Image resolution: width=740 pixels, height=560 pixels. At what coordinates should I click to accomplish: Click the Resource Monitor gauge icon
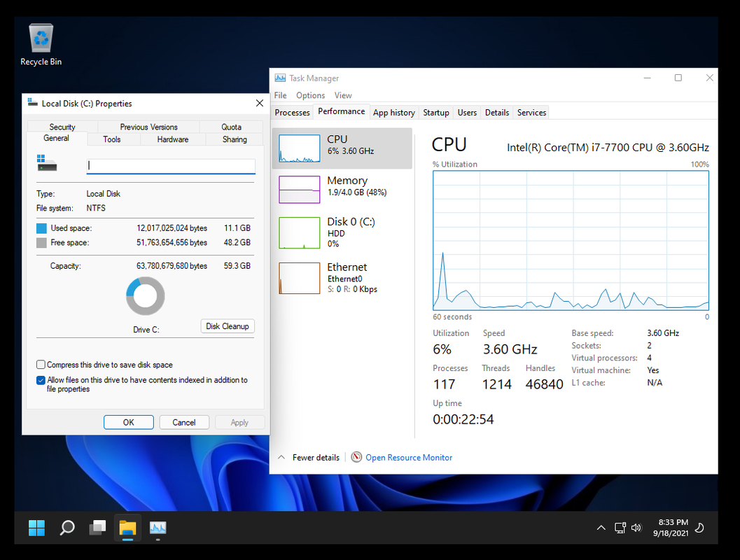click(356, 456)
